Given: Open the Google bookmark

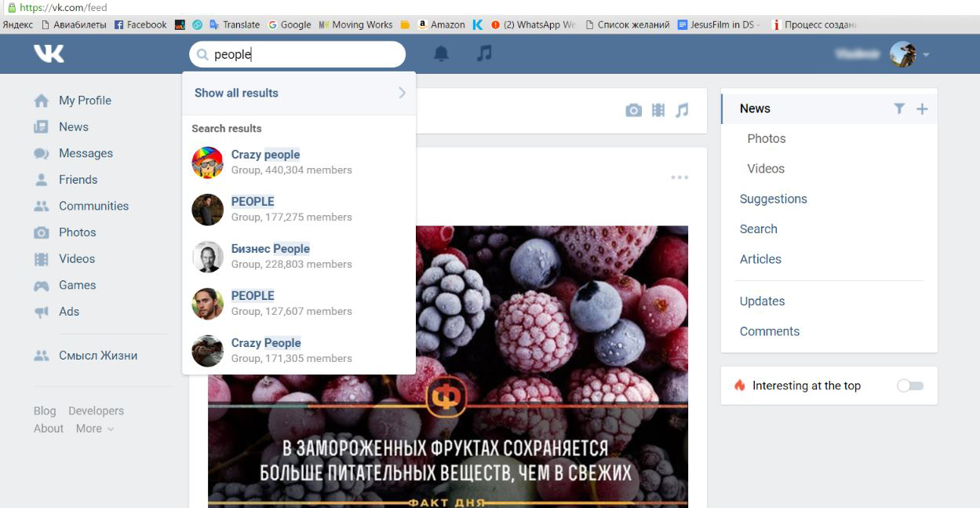Looking at the screenshot, I should coord(290,24).
